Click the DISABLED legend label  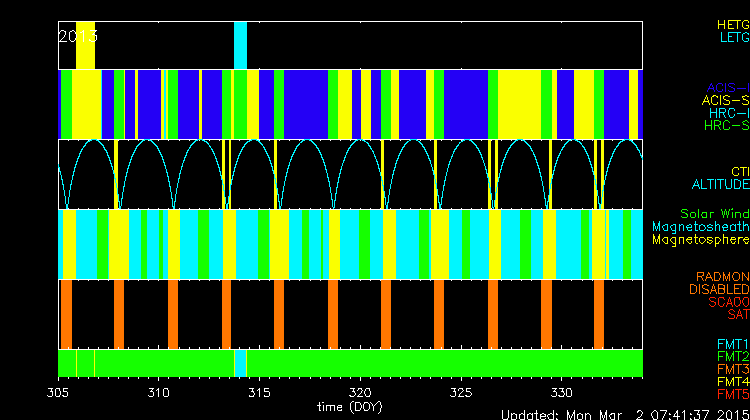click(x=719, y=289)
